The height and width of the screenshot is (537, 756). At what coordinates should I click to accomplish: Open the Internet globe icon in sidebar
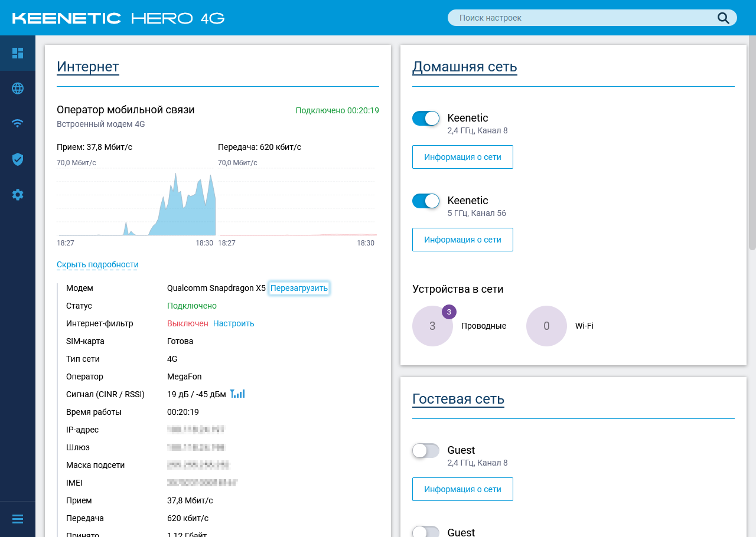coord(18,89)
